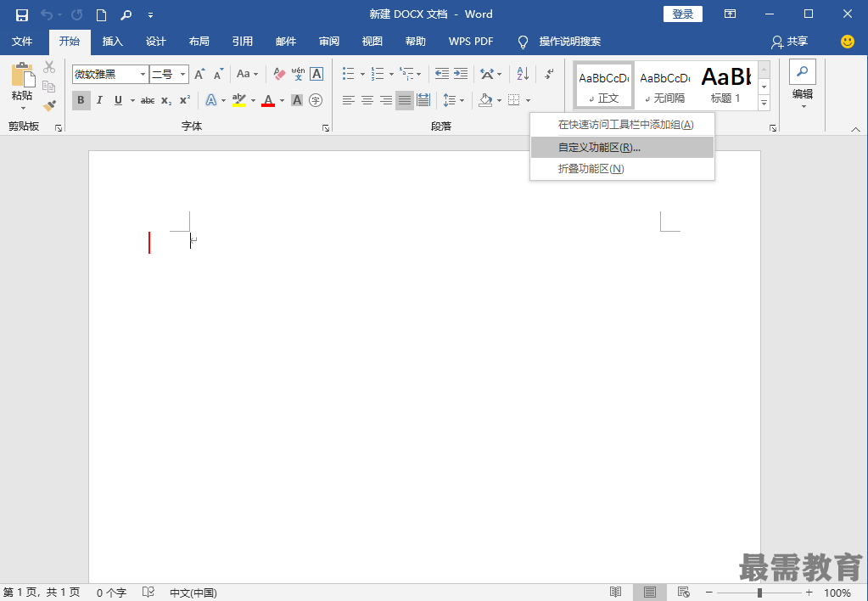The image size is (868, 601).
Task: Click the 操作说明搜索 tell-me search box
Action: coord(569,42)
